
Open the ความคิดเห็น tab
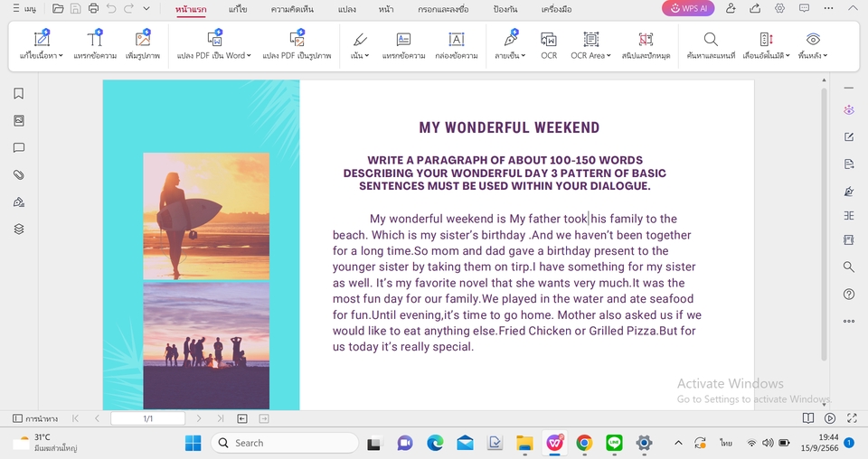tap(292, 9)
